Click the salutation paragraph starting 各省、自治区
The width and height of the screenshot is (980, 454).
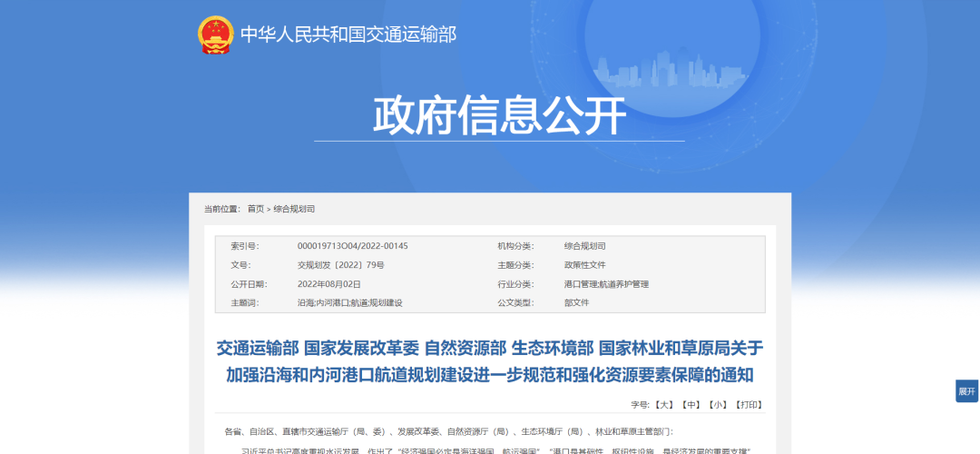(x=449, y=431)
